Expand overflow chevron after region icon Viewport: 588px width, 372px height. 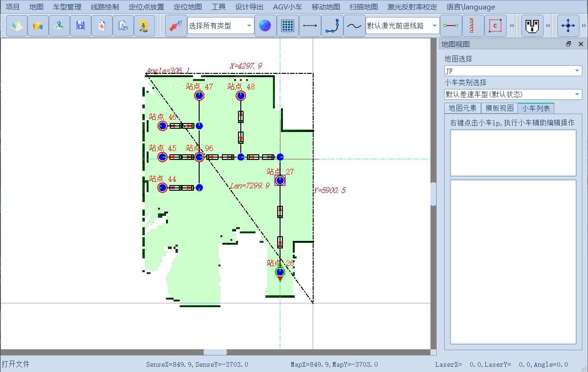[512, 26]
